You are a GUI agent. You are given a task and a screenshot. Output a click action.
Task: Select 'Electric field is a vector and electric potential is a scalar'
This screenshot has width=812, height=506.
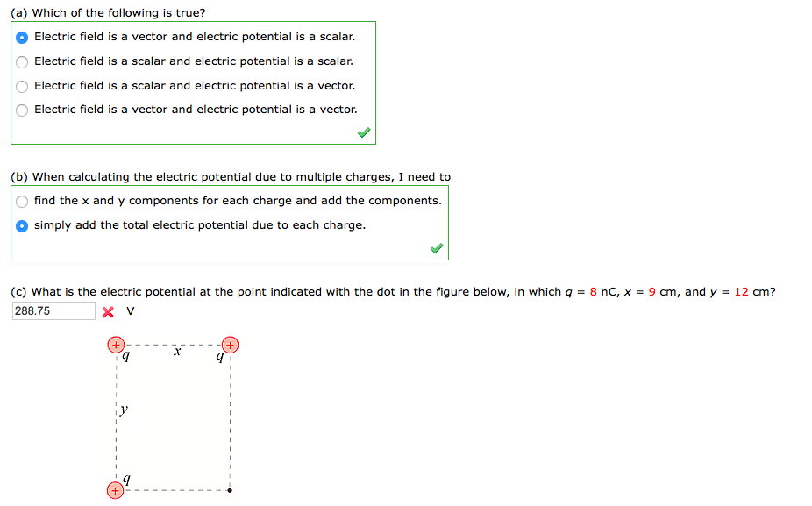click(21, 37)
